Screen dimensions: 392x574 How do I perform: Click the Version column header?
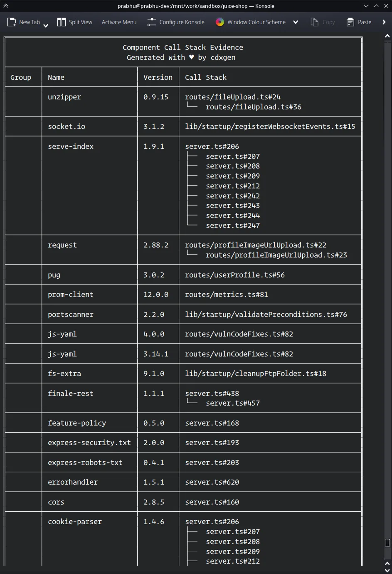(x=158, y=77)
